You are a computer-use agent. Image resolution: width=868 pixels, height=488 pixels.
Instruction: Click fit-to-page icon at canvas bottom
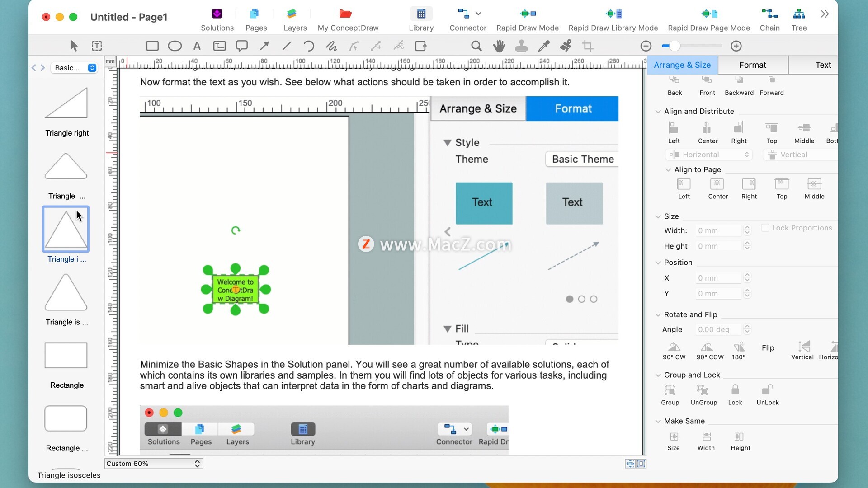(630, 464)
